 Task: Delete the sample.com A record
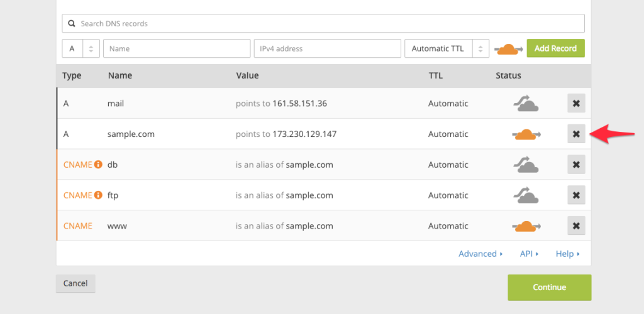click(576, 134)
